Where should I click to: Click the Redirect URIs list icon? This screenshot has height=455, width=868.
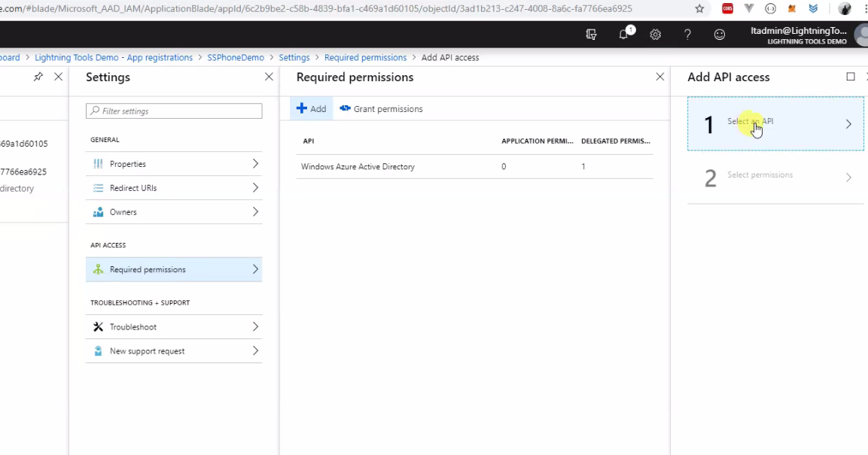pyautogui.click(x=98, y=188)
